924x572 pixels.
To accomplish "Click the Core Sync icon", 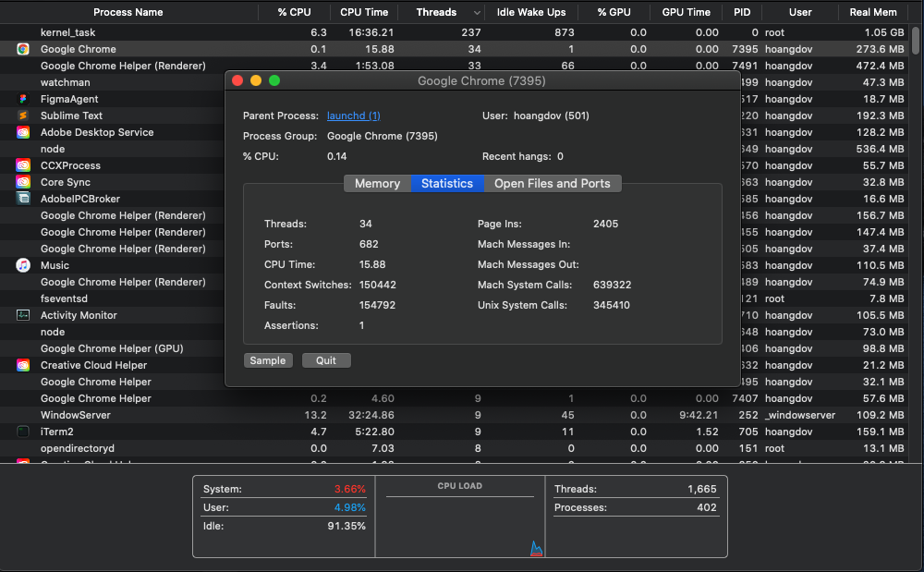I will point(23,182).
